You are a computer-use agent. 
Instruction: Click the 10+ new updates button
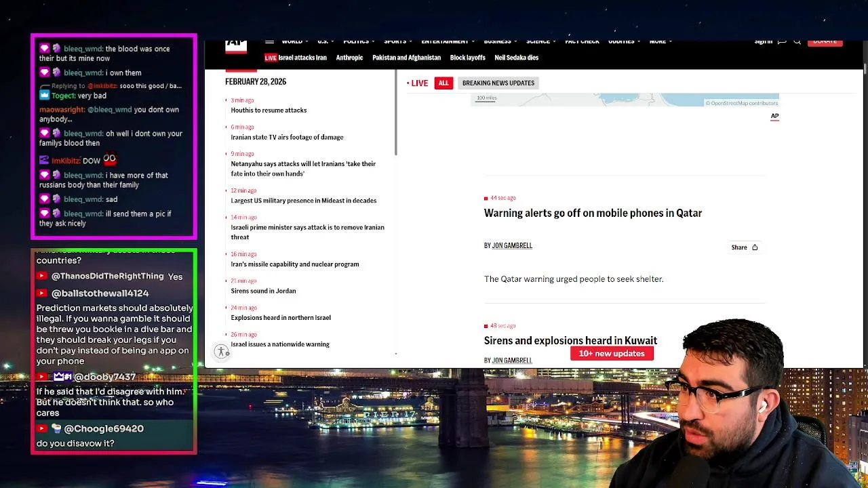click(612, 353)
